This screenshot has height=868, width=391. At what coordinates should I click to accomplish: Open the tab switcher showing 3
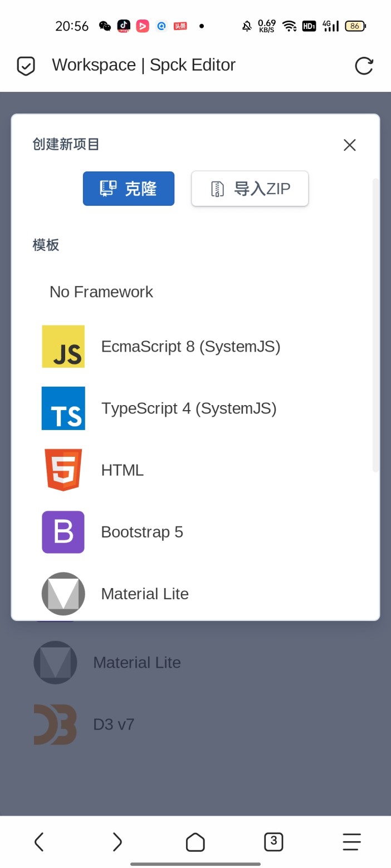pos(273,842)
